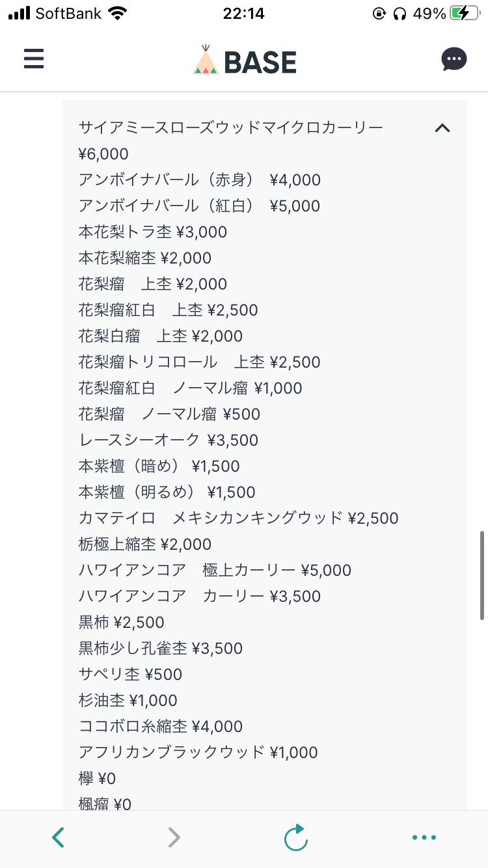The height and width of the screenshot is (868, 488).
Task: Select ハワイアンコア 極上カーリー ¥5,000
Action: point(214,570)
